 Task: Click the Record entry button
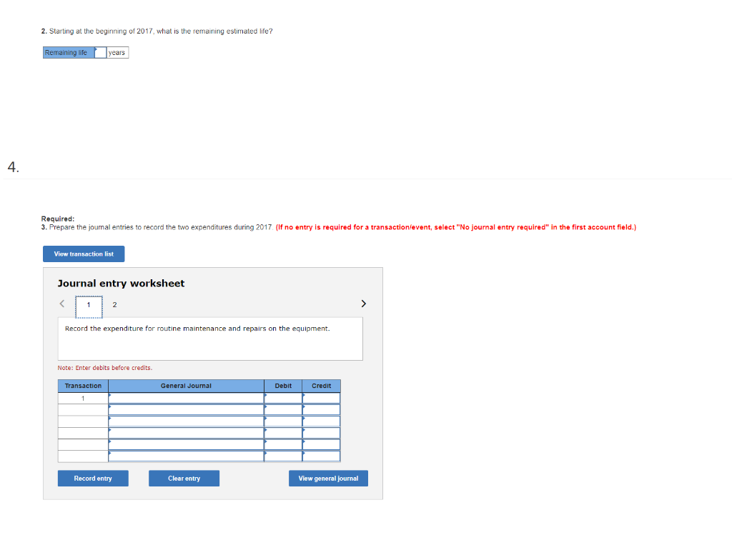point(93,478)
